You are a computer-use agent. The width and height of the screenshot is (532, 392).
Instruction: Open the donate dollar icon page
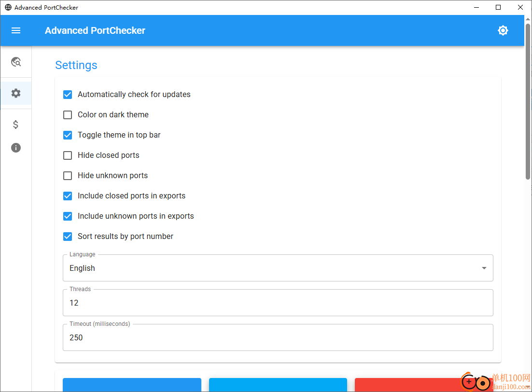pos(15,125)
